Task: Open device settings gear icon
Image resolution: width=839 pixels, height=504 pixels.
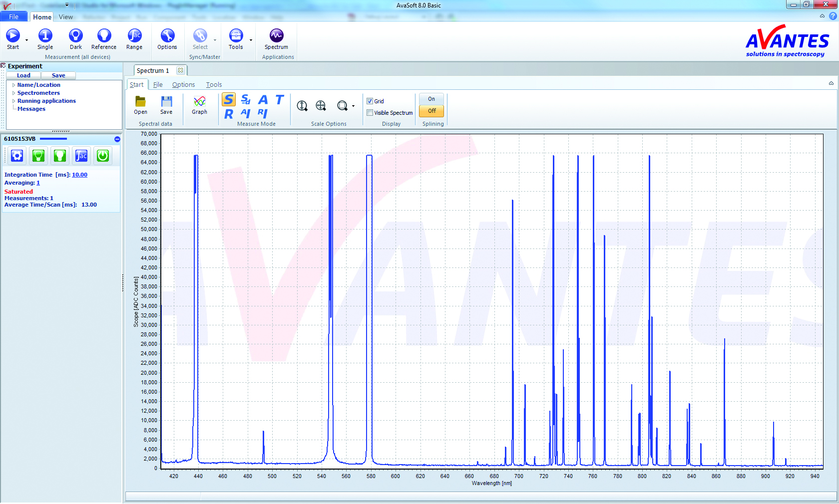Action: pos(17,156)
